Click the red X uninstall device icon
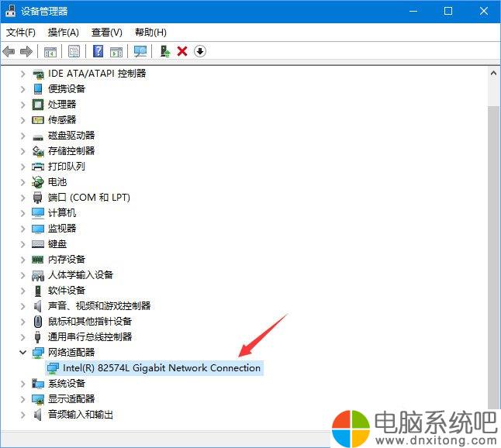The height and width of the screenshot is (448, 501). (182, 51)
